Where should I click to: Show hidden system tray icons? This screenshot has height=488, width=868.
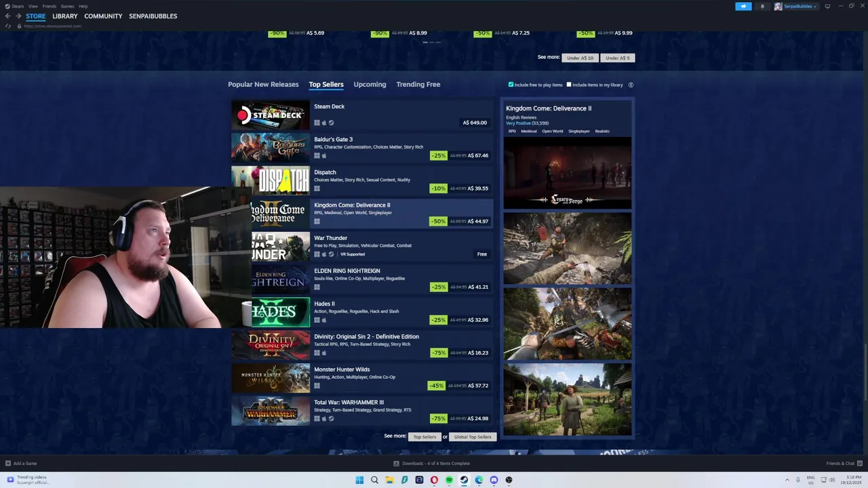pyautogui.click(x=787, y=480)
